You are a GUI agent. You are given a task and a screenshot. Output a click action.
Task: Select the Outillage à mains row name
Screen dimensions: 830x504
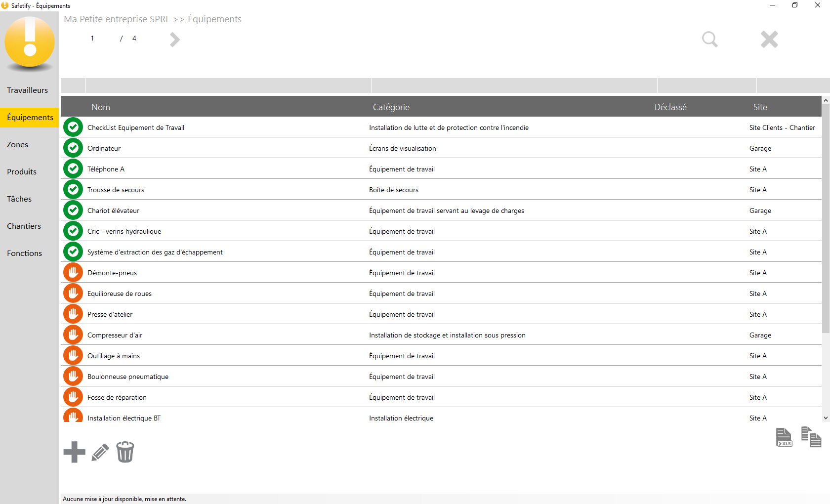pyautogui.click(x=114, y=356)
